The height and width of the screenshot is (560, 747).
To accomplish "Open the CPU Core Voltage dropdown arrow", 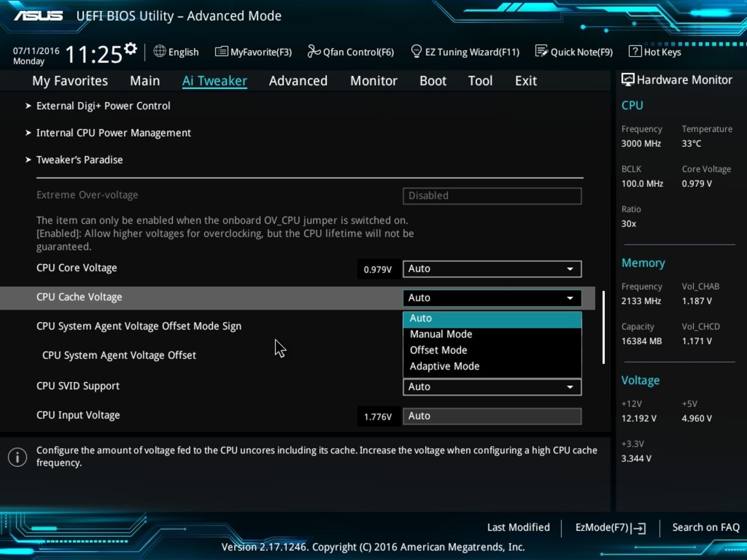I will point(570,269).
